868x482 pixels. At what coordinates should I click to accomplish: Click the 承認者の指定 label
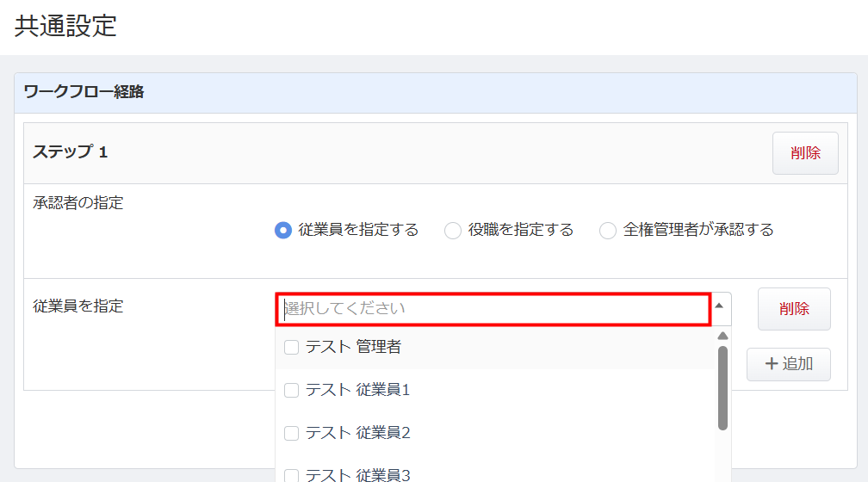coord(77,203)
